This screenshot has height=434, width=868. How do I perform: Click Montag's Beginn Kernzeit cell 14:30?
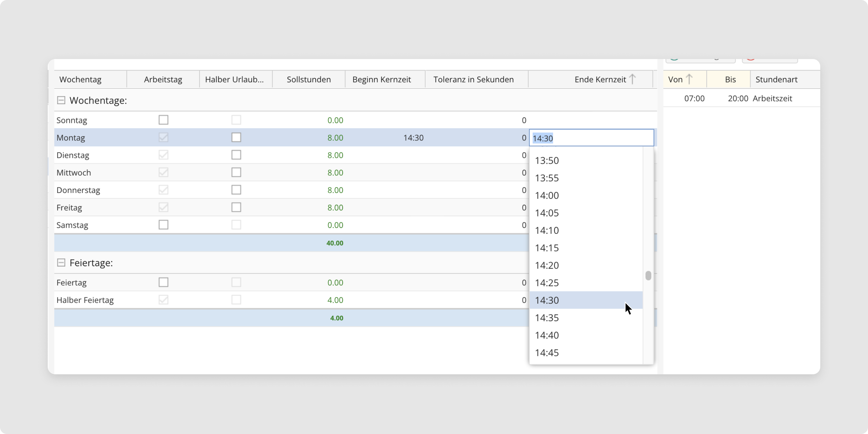413,138
